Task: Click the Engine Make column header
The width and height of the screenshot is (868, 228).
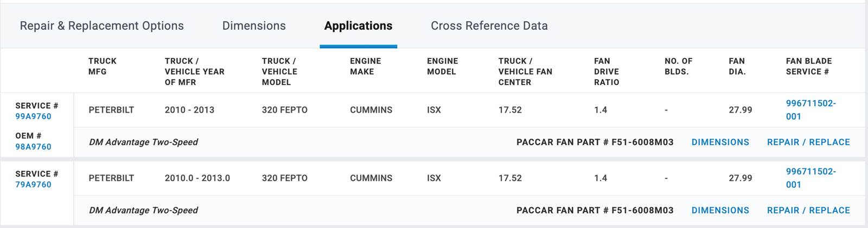Action: pos(365,66)
